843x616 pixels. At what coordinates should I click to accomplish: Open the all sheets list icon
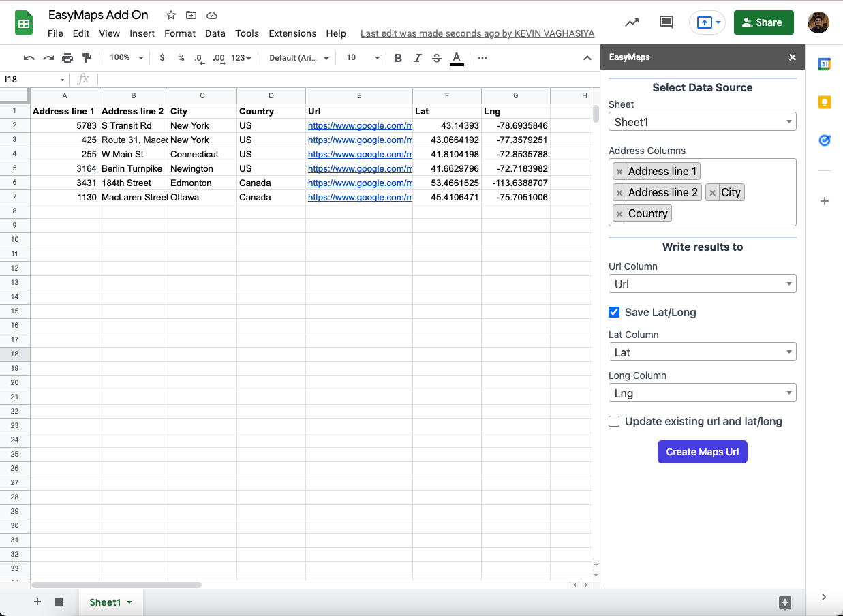(x=59, y=602)
